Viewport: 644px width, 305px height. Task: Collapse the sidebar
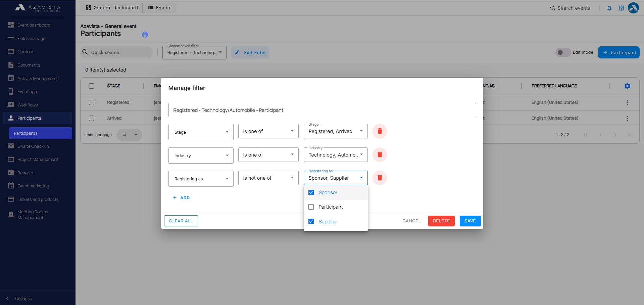[19, 298]
